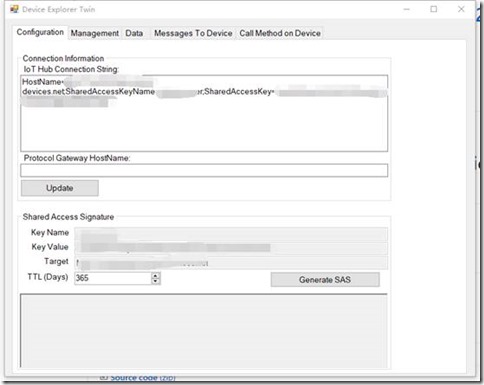Click the 'Shared Access Signature' group label
This screenshot has height=385, width=484.
click(68, 217)
